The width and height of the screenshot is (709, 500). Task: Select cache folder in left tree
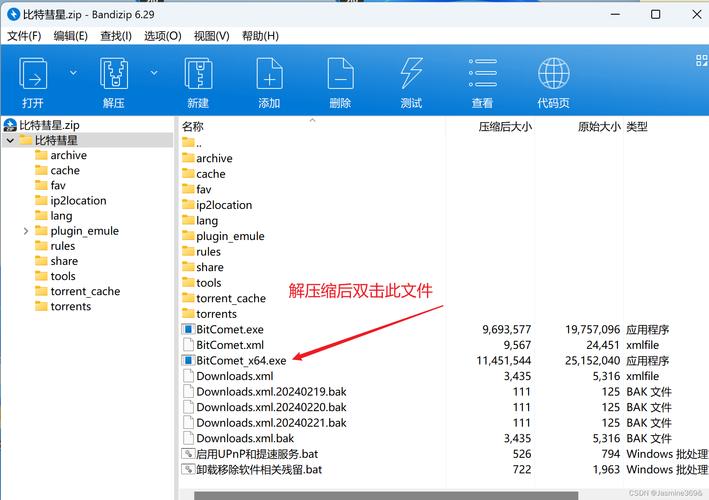tap(65, 170)
